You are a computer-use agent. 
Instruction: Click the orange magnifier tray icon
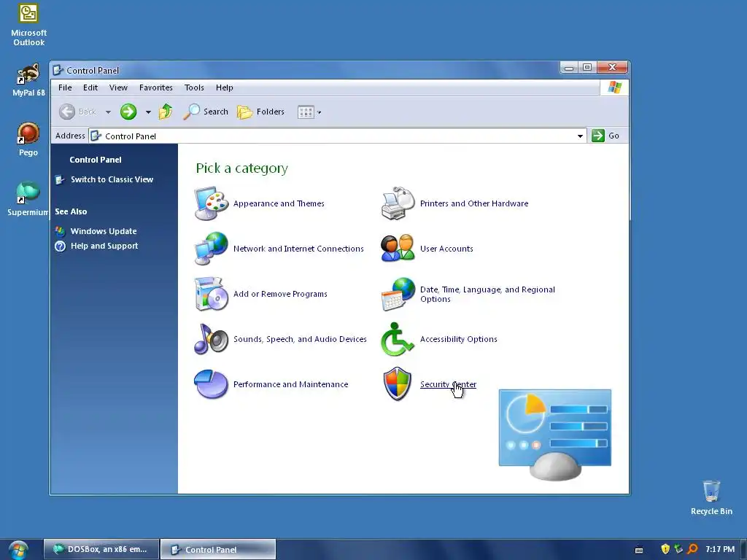[693, 549]
